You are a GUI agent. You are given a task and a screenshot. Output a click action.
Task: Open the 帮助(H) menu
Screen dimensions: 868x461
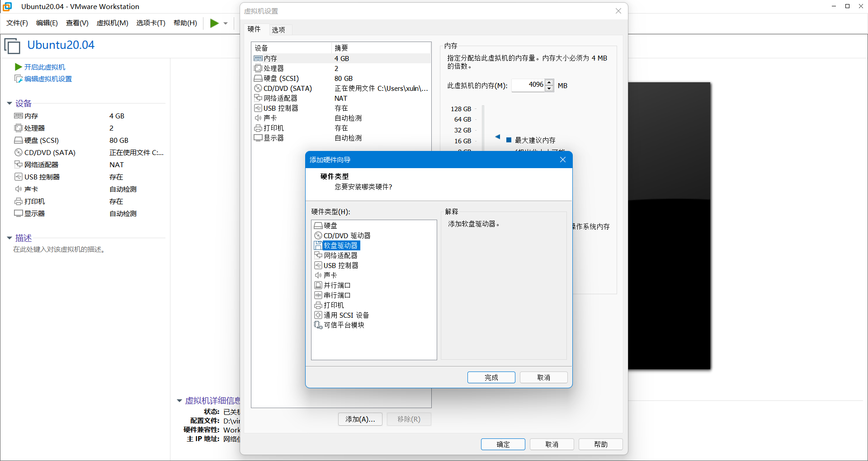[185, 23]
